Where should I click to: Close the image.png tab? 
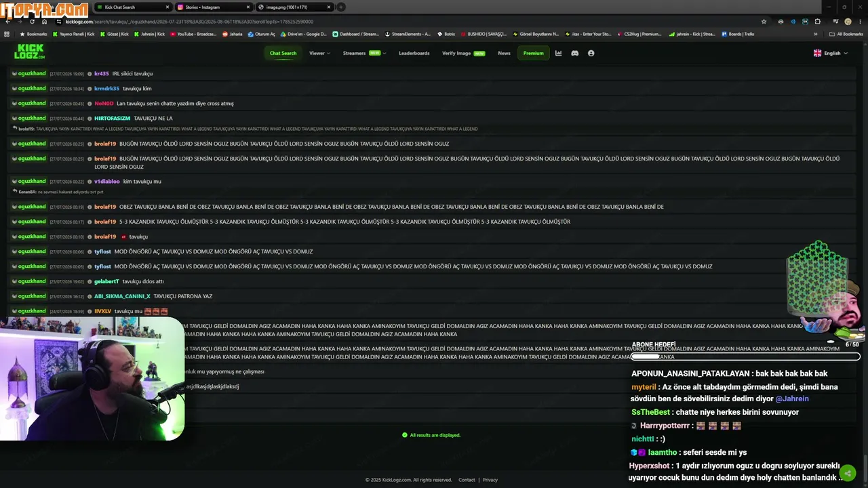click(329, 7)
